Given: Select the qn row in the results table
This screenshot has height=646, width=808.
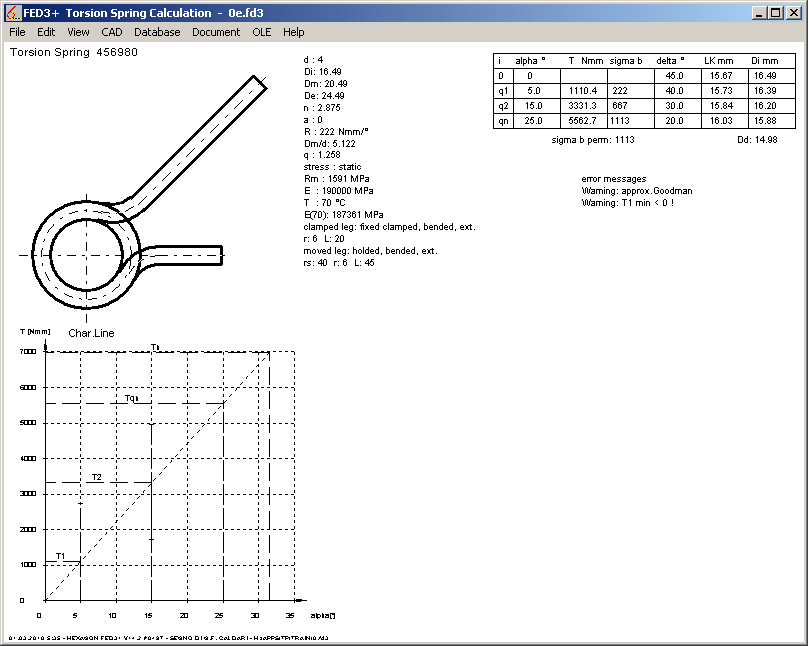Looking at the screenshot, I should (x=638, y=121).
